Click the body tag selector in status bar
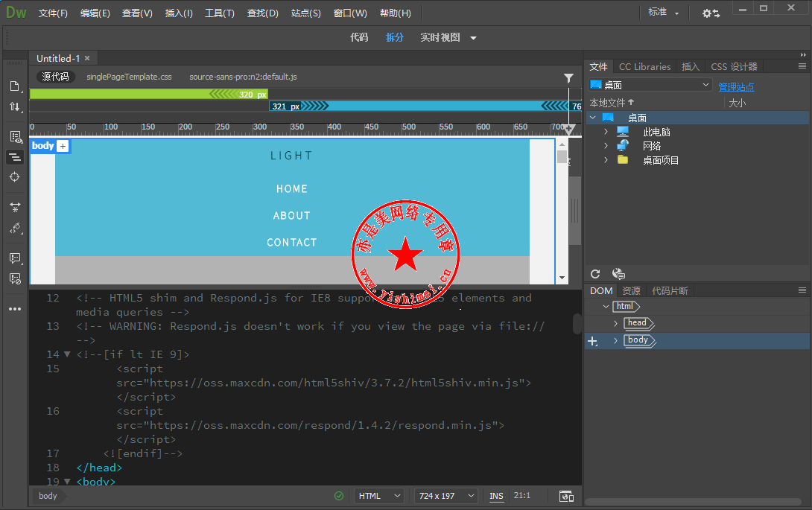812x510 pixels. click(48, 496)
